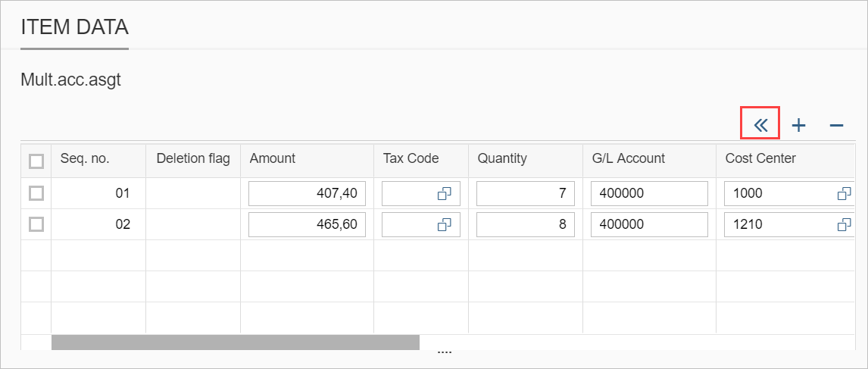868x369 pixels.
Task: Focus the Quantity field with value 7
Action: pos(525,194)
